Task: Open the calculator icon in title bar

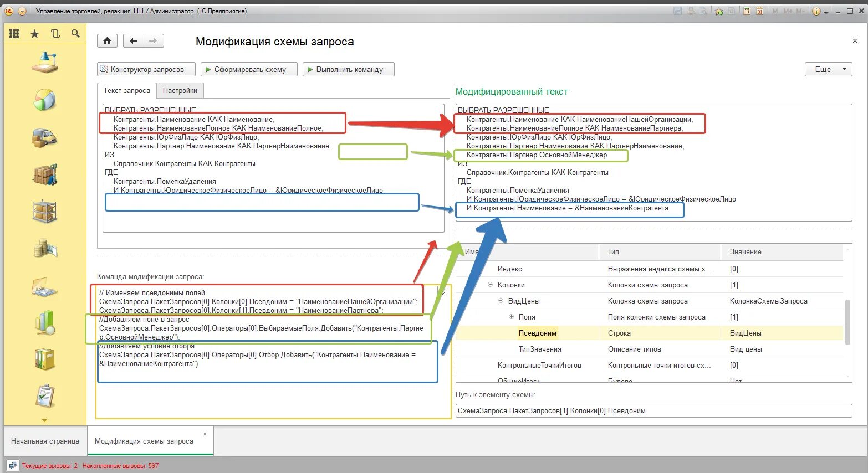Action: 747,11
